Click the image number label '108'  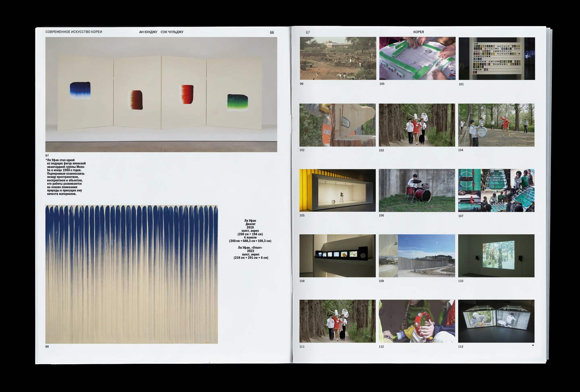(302, 281)
